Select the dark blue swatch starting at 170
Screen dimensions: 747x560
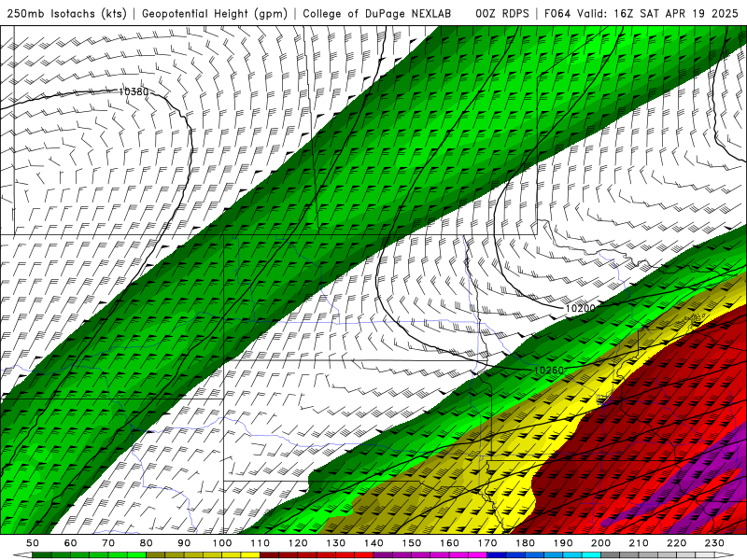tap(497, 554)
